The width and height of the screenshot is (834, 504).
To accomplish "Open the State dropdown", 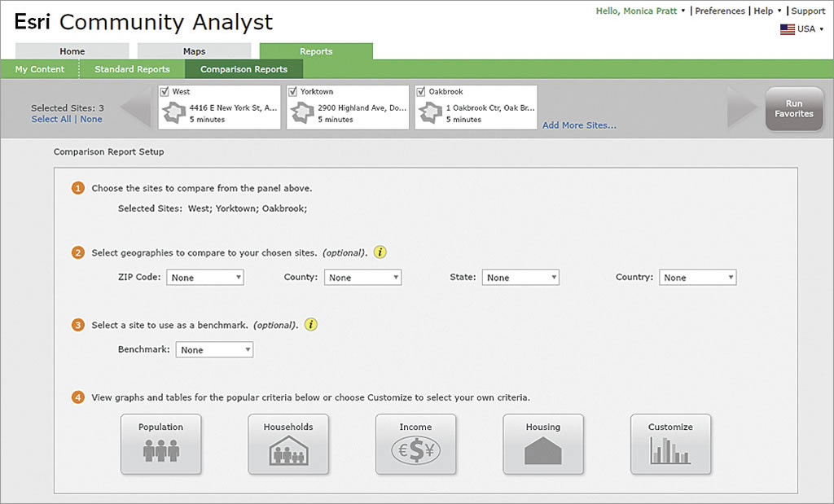I will click(x=520, y=277).
